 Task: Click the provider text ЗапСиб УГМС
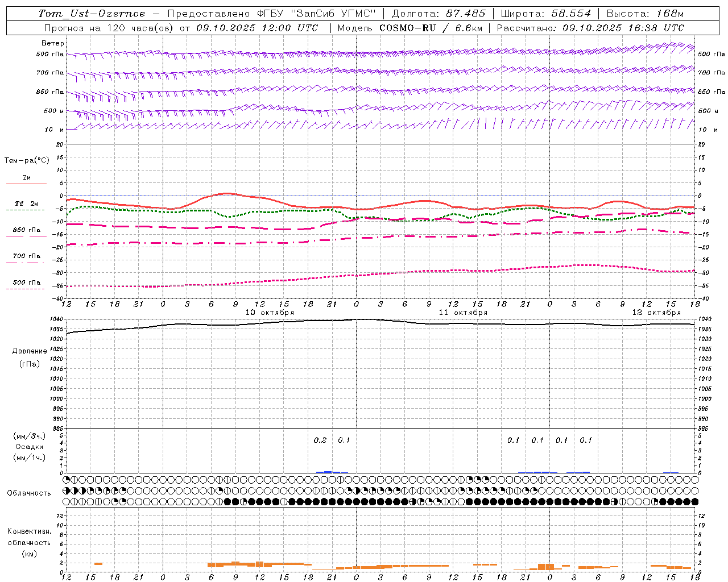[x=334, y=14]
